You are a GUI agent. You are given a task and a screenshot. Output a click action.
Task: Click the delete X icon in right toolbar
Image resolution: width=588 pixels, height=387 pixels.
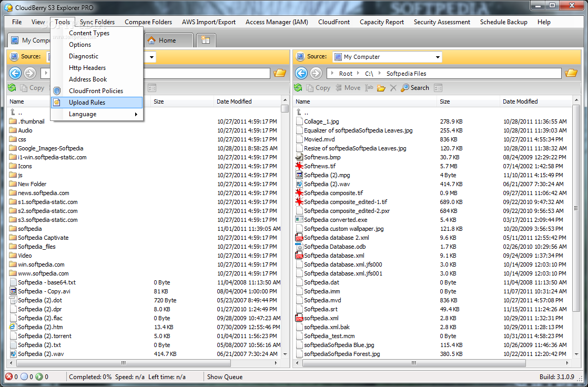pyautogui.click(x=393, y=88)
